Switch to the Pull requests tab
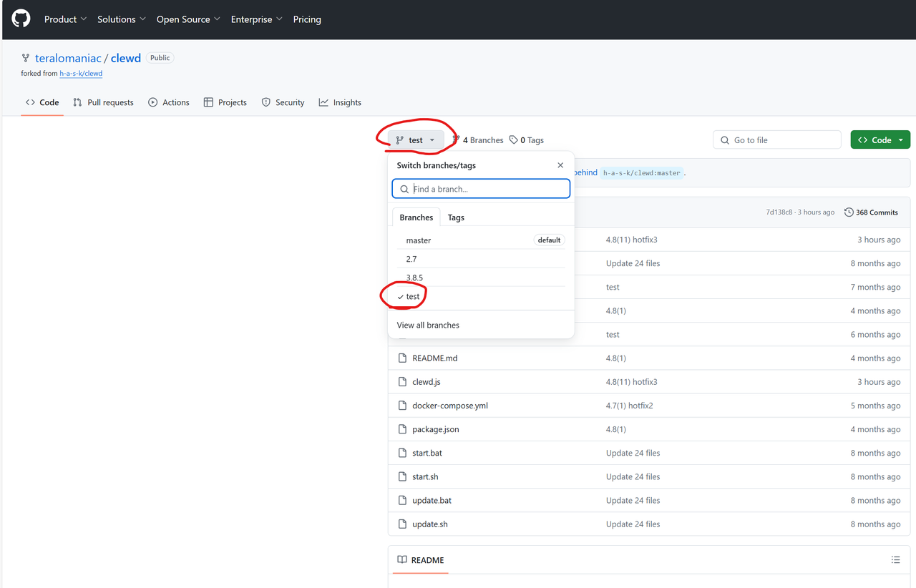The width and height of the screenshot is (916, 588). pyautogui.click(x=103, y=102)
